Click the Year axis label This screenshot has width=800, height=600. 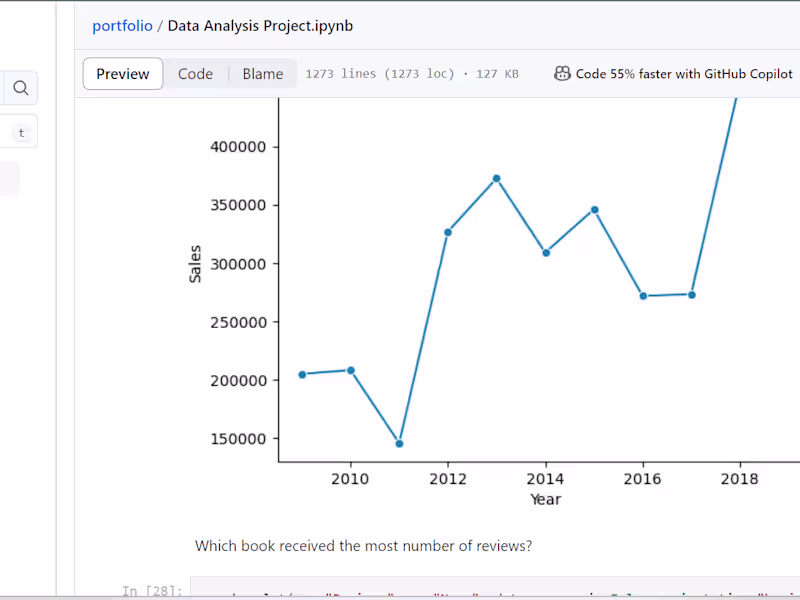546,499
